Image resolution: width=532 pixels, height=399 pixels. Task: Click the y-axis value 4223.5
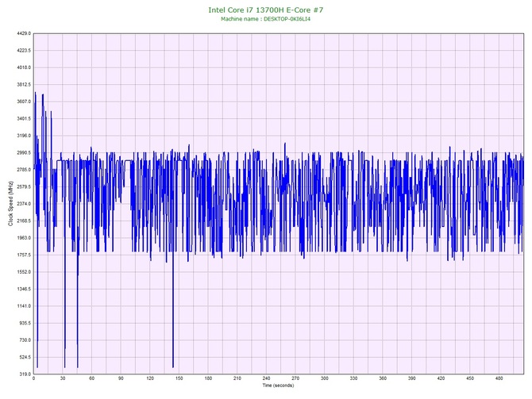(24, 51)
